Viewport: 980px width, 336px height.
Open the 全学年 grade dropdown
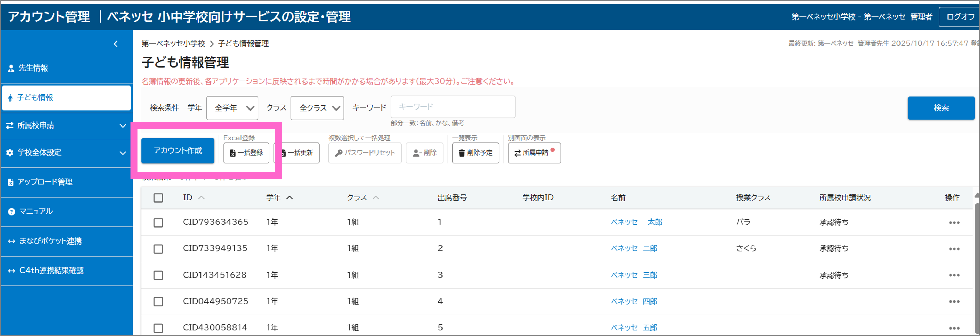(x=232, y=107)
